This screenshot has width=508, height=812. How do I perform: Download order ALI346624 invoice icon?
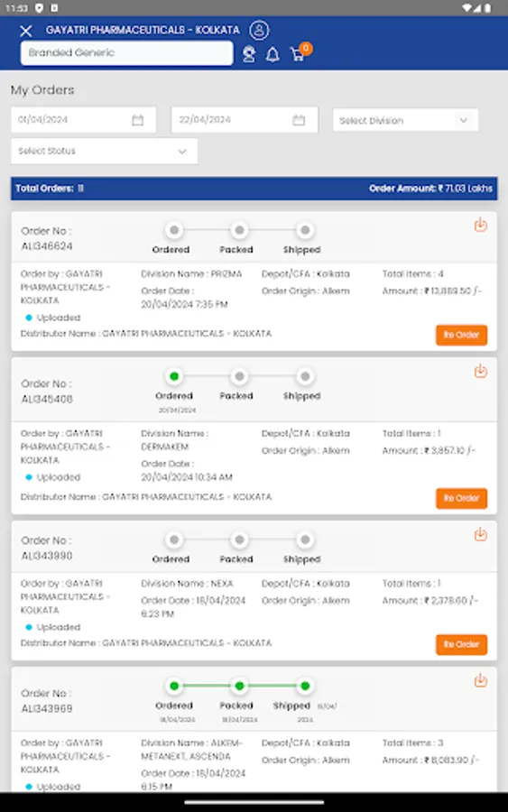(481, 225)
